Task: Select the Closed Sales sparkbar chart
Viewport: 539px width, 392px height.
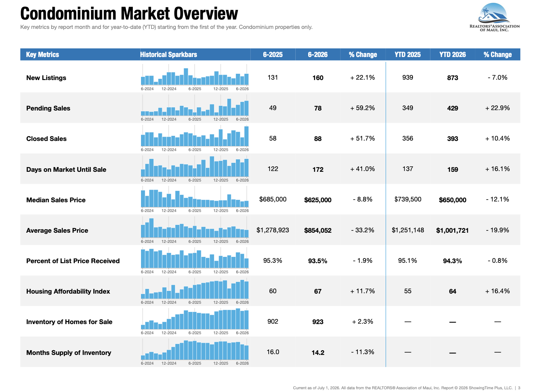Action: coord(195,138)
